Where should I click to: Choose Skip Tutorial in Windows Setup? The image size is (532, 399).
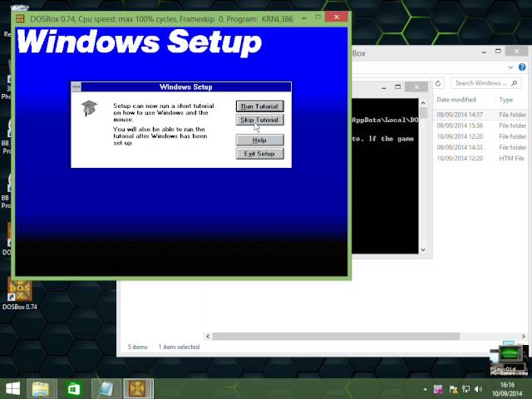(x=259, y=120)
